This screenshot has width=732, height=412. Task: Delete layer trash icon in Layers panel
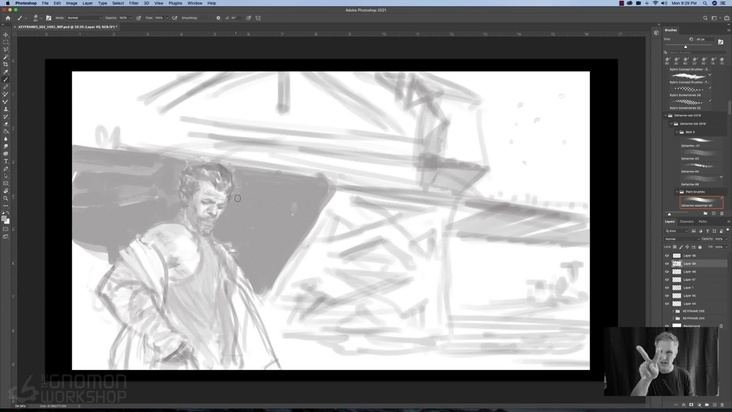(x=722, y=405)
